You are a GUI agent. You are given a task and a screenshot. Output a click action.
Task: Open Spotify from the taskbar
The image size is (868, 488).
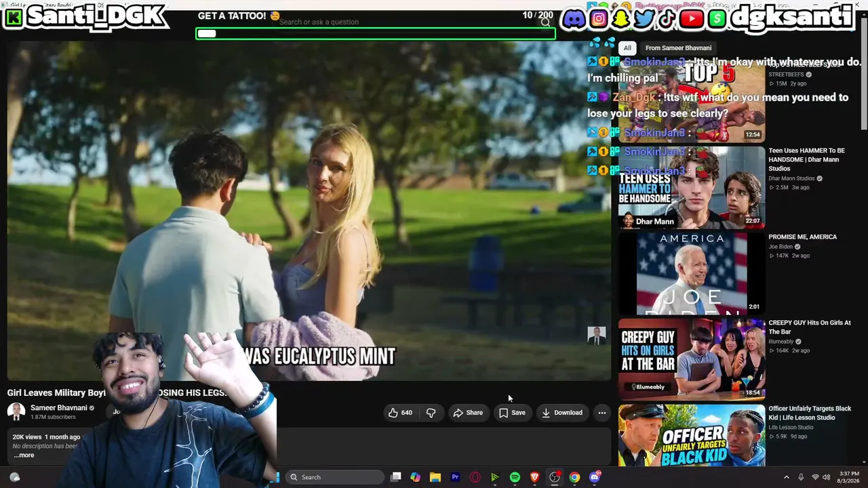[515, 477]
